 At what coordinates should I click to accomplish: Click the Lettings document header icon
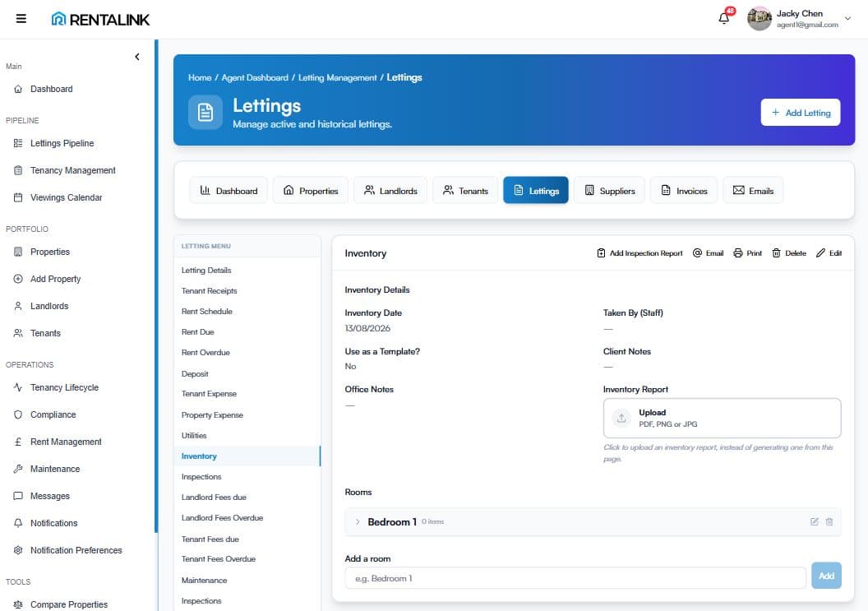(205, 112)
